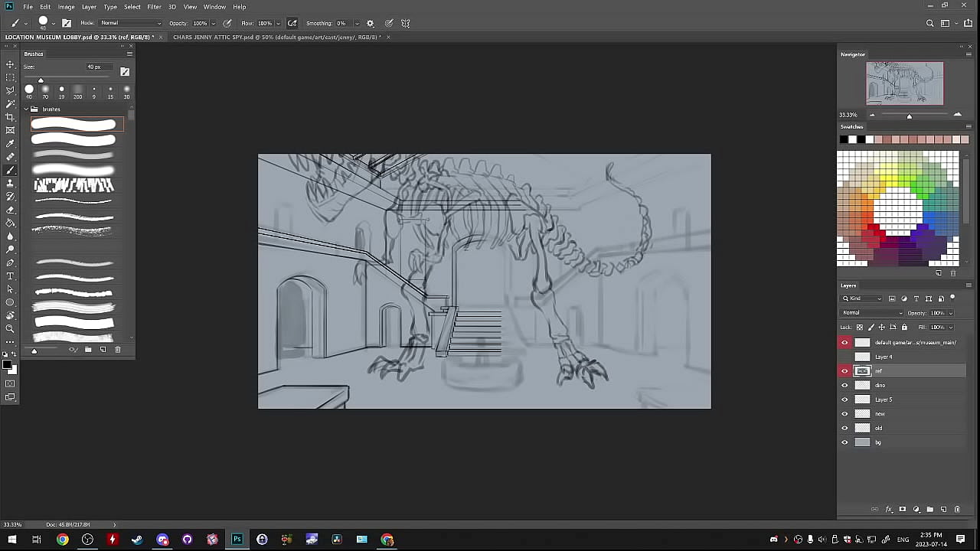Select the Ellipse shape tool

[x=10, y=302]
